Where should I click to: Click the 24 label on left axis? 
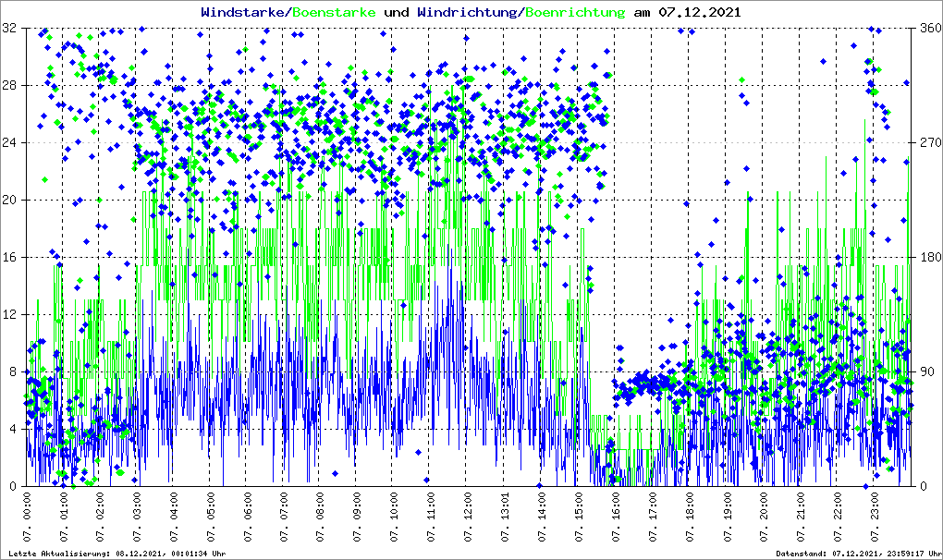click(11, 143)
